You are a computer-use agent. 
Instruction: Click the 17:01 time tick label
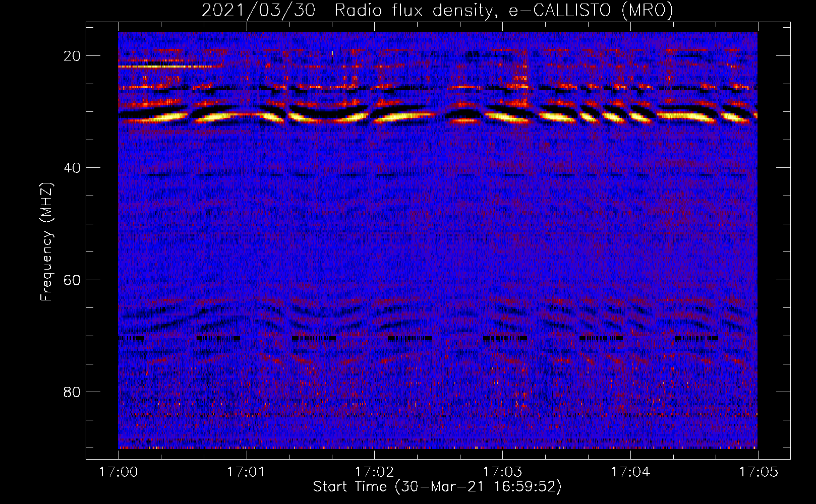click(246, 472)
